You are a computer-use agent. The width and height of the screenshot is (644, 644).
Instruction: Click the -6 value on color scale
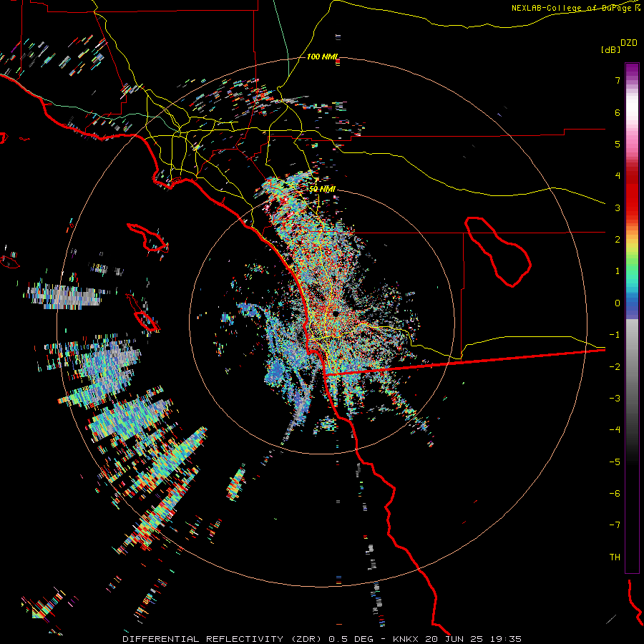(x=615, y=494)
